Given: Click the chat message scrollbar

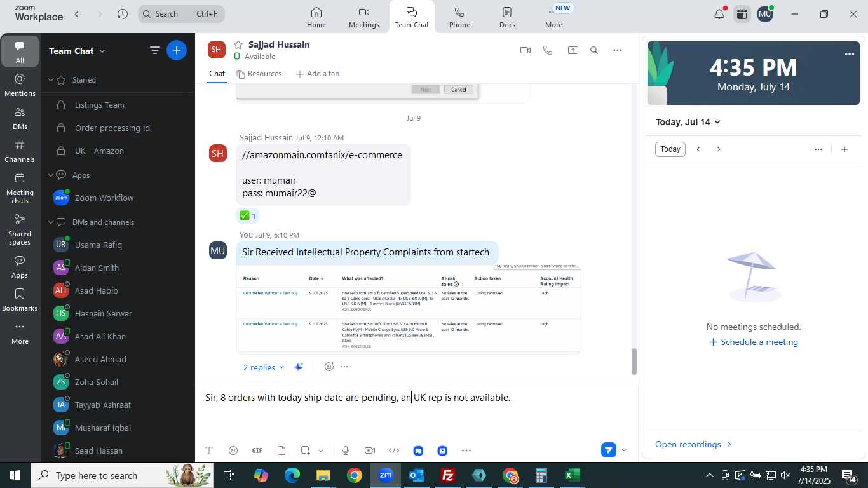Looking at the screenshot, I should 634,362.
